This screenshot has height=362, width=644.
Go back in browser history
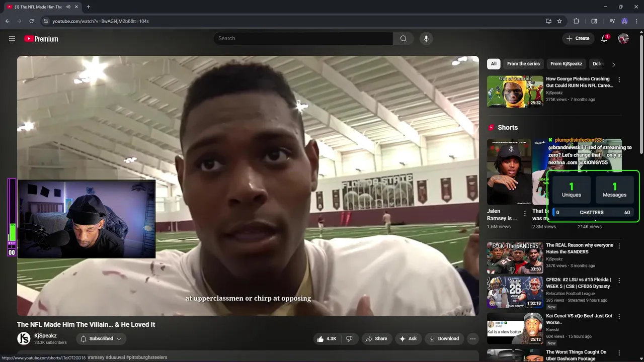(7, 21)
